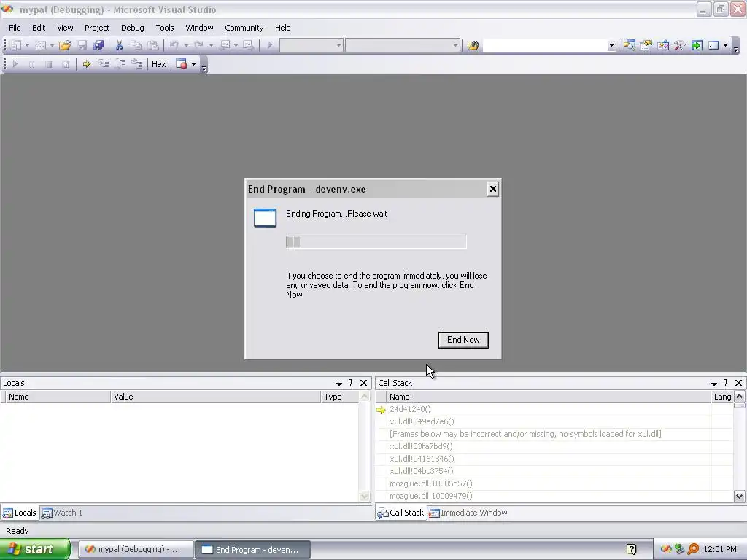Click the Copy icon
Screen dimensions: 747x560
click(x=136, y=45)
